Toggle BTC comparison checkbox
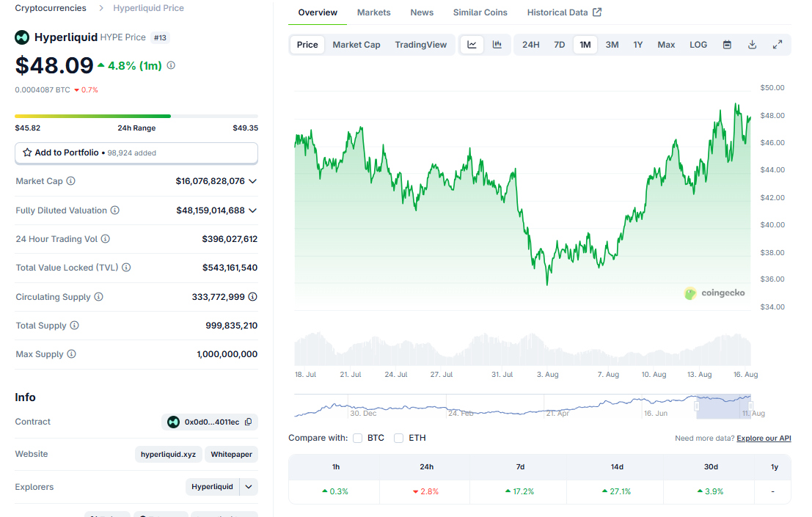 357,438
